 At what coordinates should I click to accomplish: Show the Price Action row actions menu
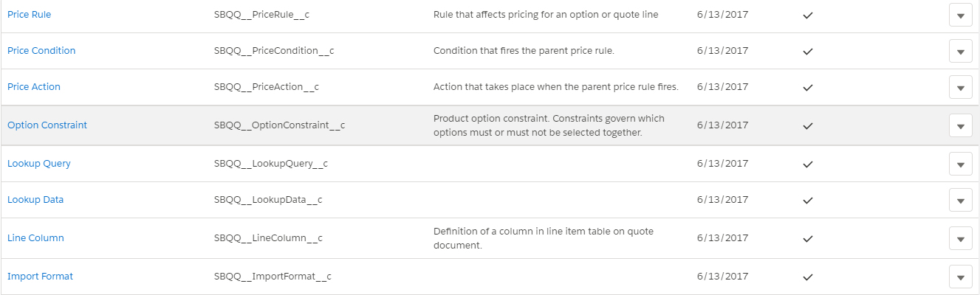click(960, 87)
